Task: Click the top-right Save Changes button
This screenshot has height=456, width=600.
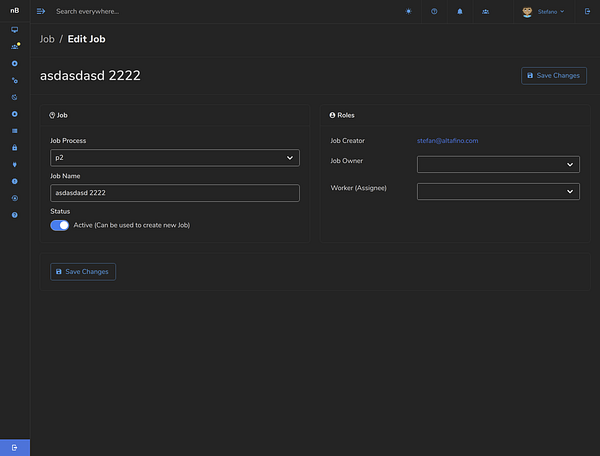Action: 554,75
